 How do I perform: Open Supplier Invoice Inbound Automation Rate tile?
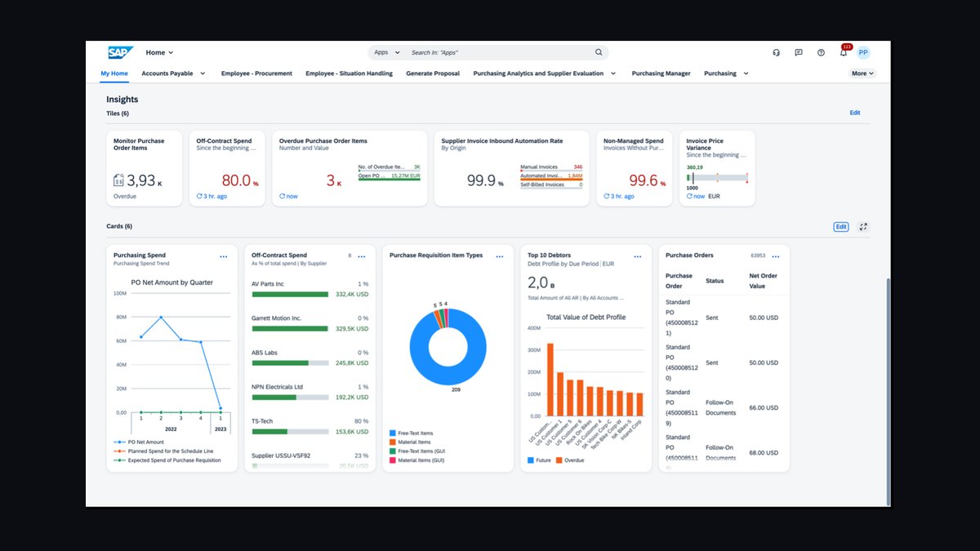tap(511, 168)
